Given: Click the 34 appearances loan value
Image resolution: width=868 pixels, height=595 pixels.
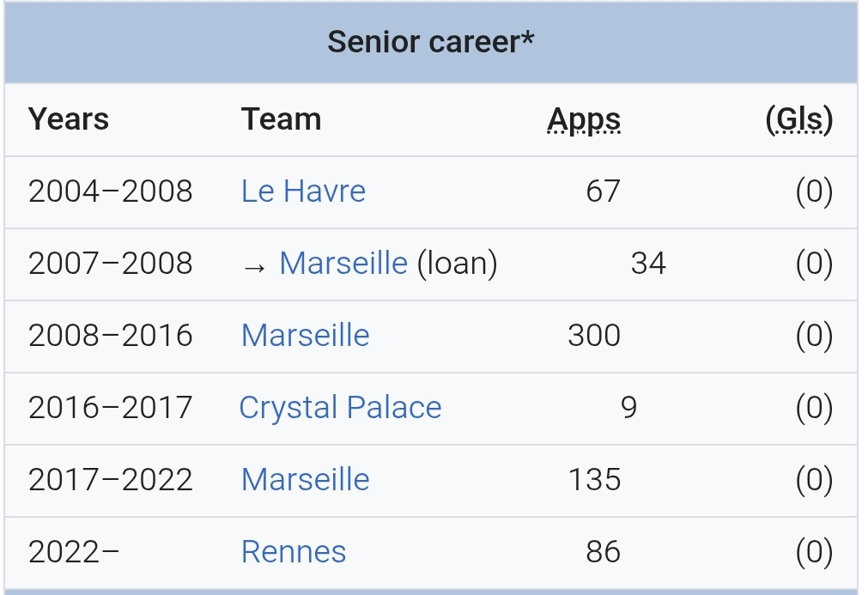Looking at the screenshot, I should click(x=648, y=263).
